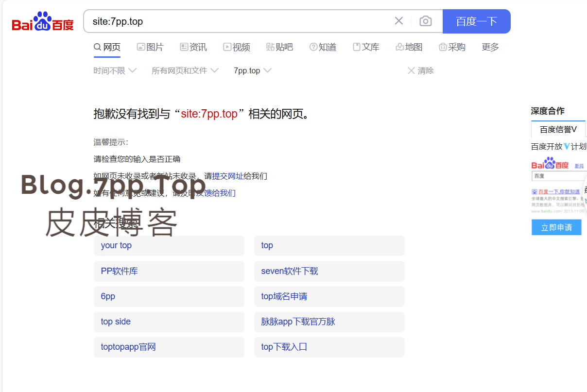Switch to the 资讯 tab
587x392 pixels.
pyautogui.click(x=193, y=47)
